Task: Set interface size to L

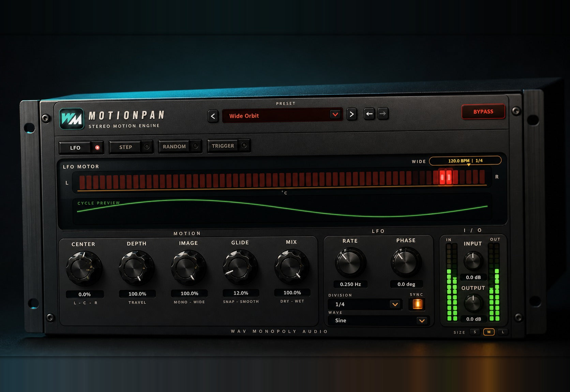Action: (x=503, y=332)
